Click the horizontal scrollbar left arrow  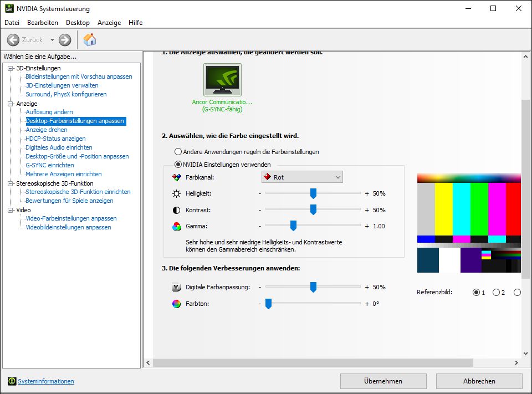click(149, 363)
